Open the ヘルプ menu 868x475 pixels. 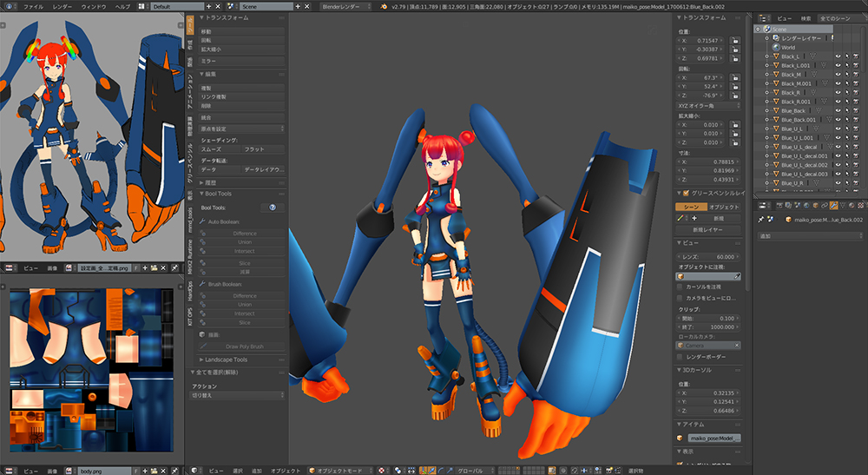[122, 7]
